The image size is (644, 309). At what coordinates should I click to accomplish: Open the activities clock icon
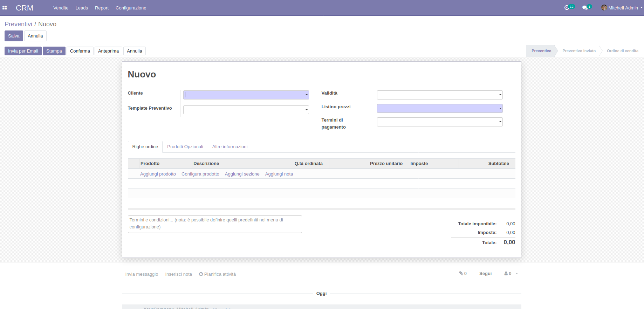(x=567, y=8)
